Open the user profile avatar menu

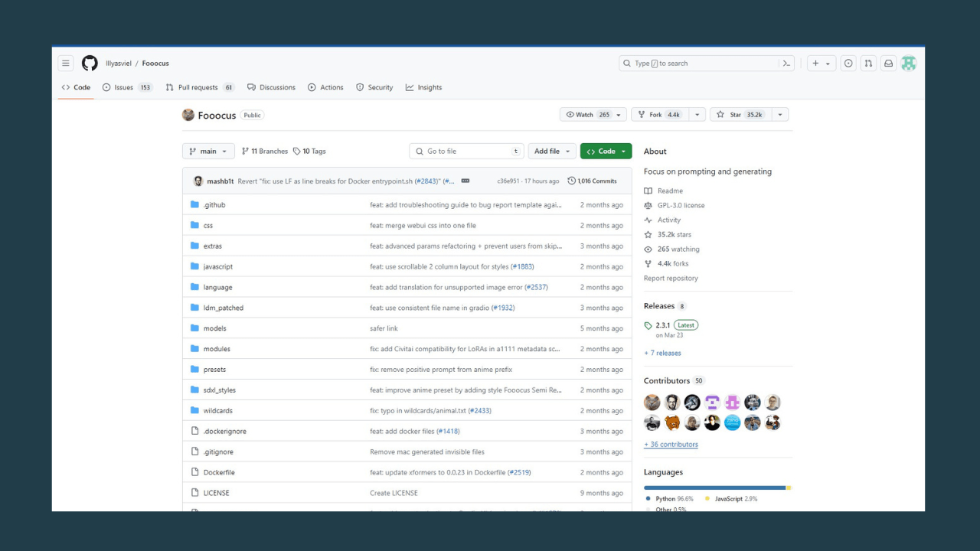(x=909, y=64)
